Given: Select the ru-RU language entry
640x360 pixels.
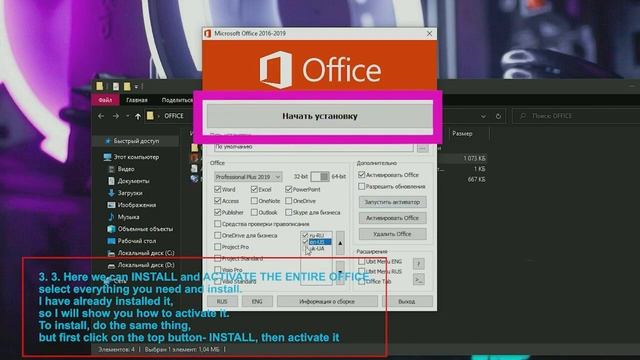Looking at the screenshot, I should (x=317, y=236).
